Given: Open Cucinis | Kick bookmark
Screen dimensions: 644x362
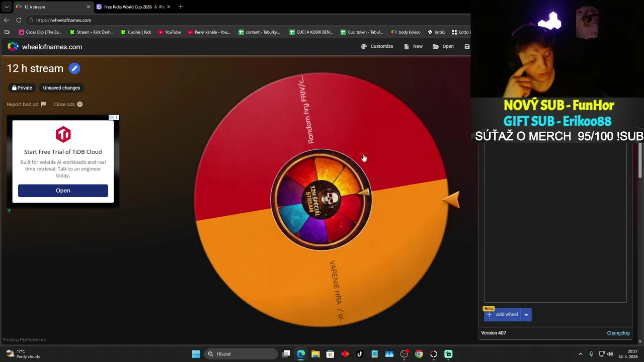Looking at the screenshot, I should click(x=136, y=32).
